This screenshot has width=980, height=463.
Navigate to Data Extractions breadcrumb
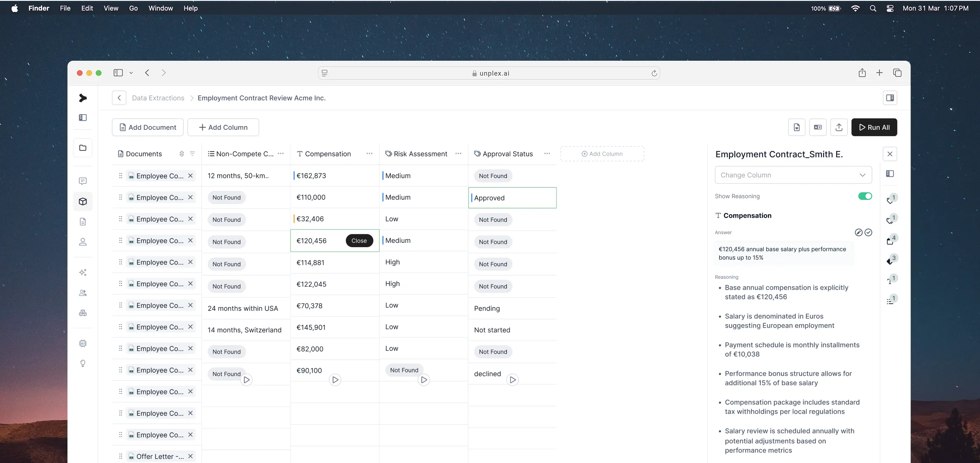(158, 98)
